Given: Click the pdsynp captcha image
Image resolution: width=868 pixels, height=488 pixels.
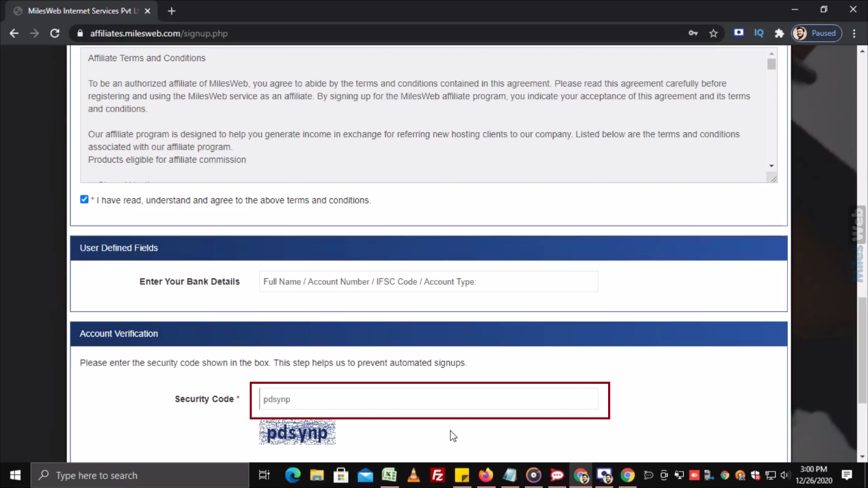Looking at the screenshot, I should 297,433.
